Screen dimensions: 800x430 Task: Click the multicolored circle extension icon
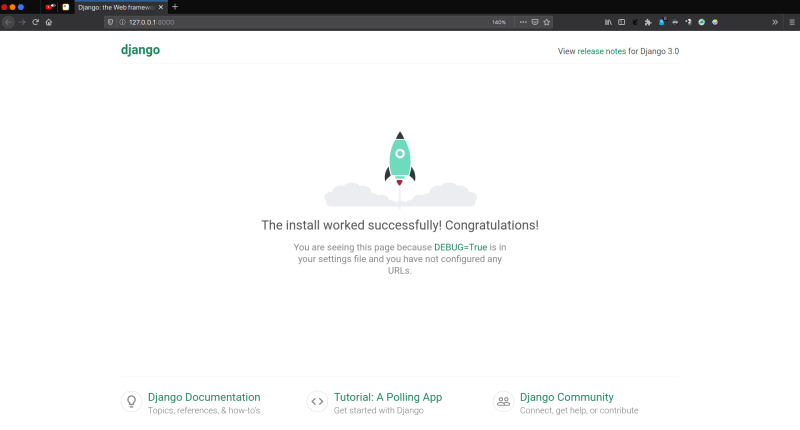tap(715, 22)
